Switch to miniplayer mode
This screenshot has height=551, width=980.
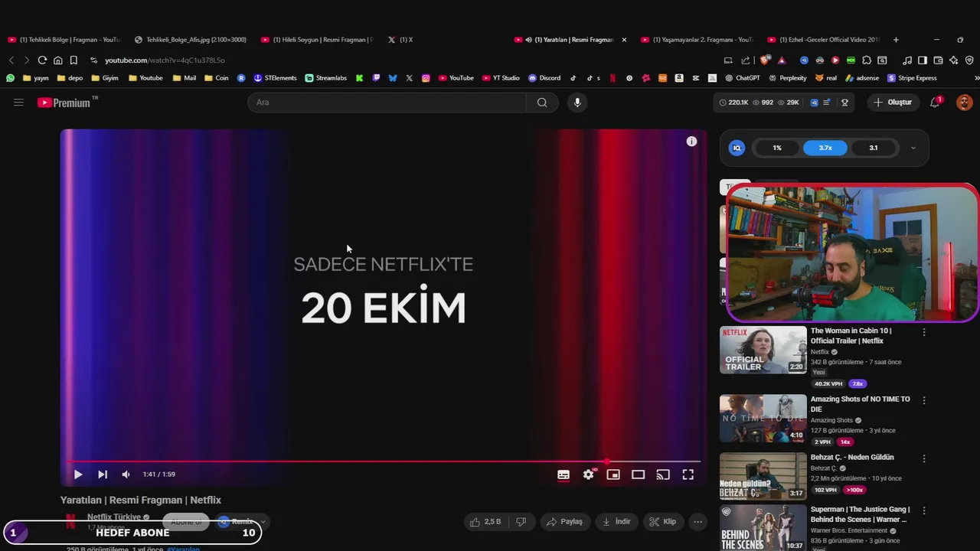pos(613,474)
